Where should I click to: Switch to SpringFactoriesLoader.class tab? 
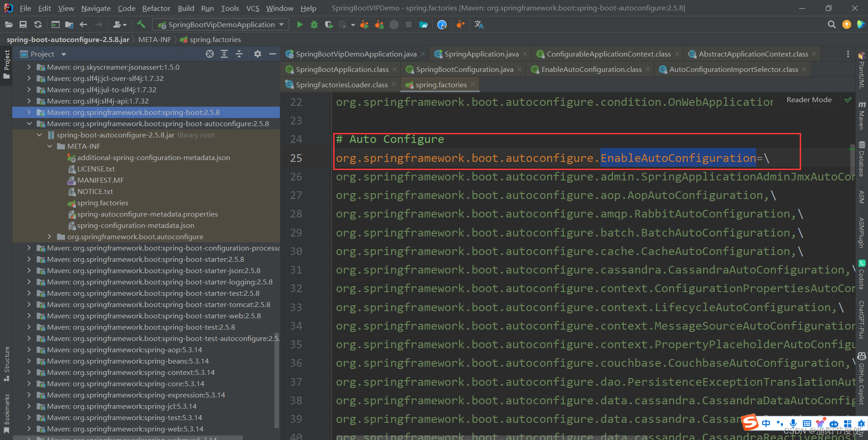tap(341, 85)
